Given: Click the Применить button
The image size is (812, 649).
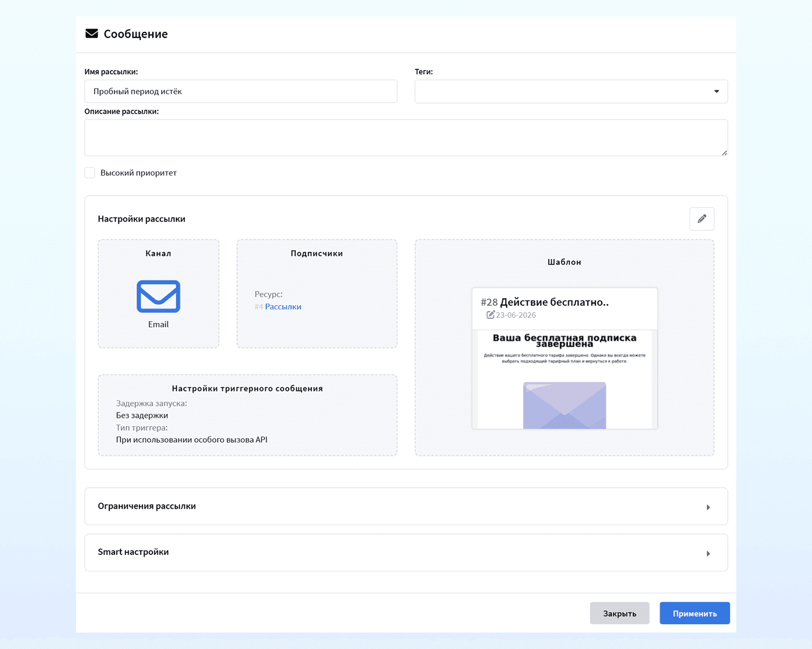Looking at the screenshot, I should pos(694,613).
